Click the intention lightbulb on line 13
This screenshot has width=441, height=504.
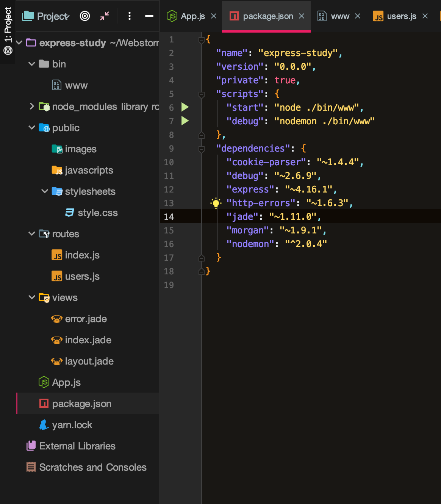coord(216,203)
